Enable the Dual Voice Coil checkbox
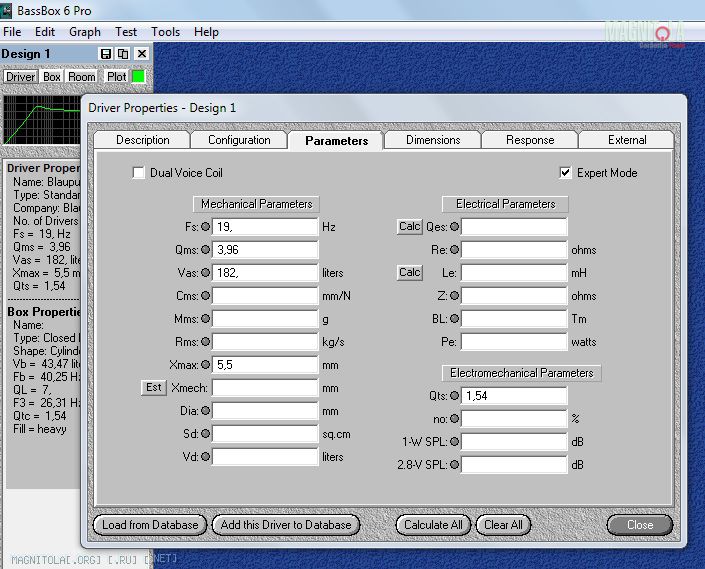The height and width of the screenshot is (569, 705). click(138, 173)
